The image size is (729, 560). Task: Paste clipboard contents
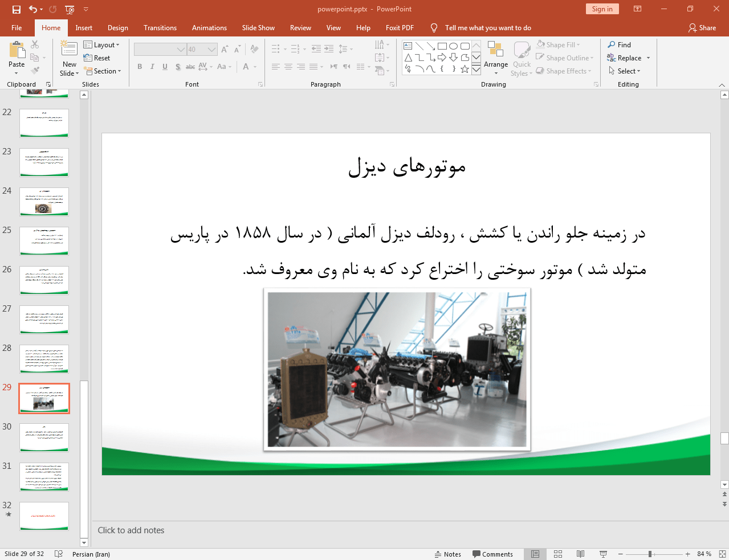tap(17, 58)
